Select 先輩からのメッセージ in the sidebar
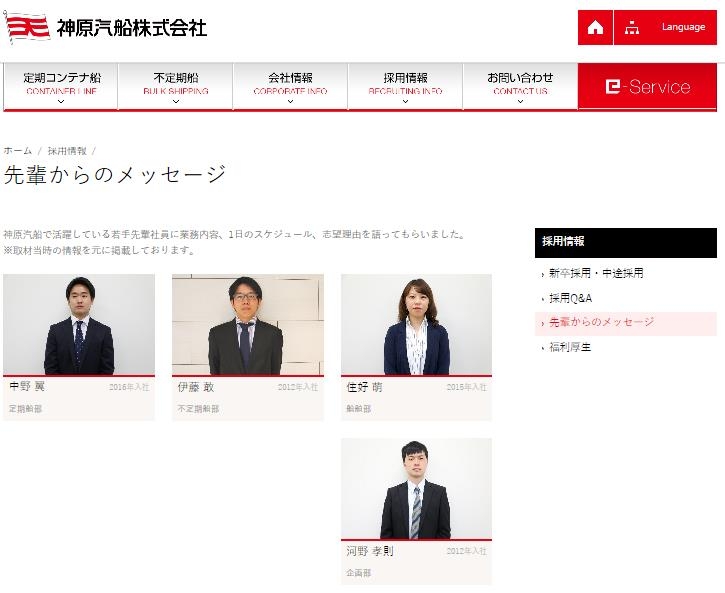Screen dimensions: 725x593 [x=602, y=323]
